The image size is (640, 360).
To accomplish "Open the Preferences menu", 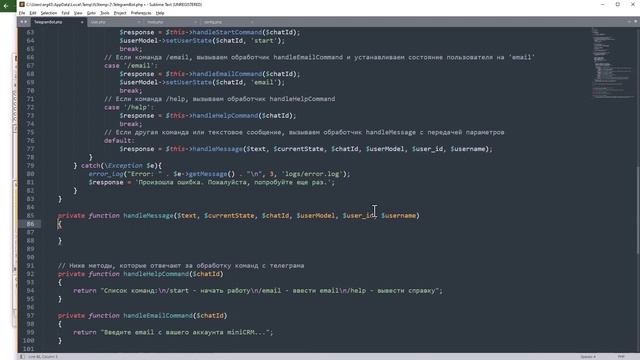I will click(x=141, y=13).
